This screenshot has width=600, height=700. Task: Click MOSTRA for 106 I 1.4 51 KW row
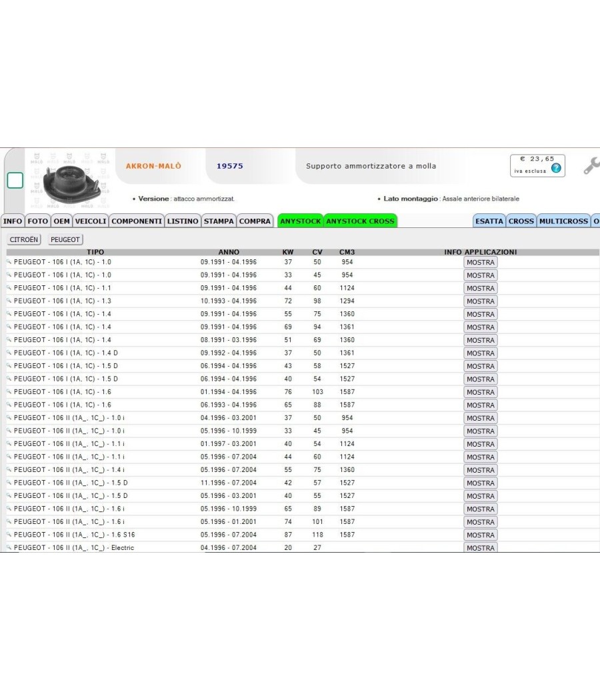click(481, 340)
